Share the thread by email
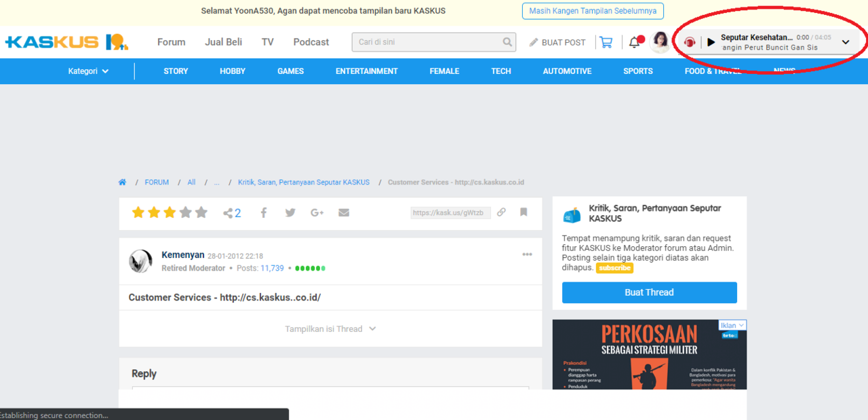This screenshot has height=420, width=868. coord(343,212)
